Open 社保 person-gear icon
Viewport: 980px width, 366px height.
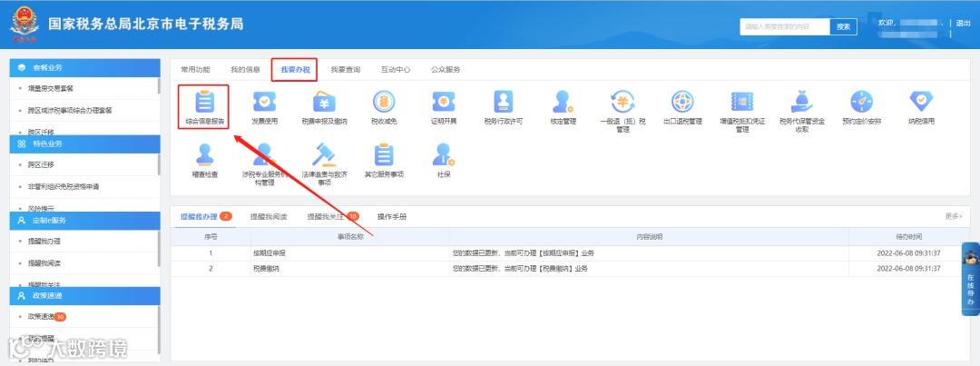point(444,153)
